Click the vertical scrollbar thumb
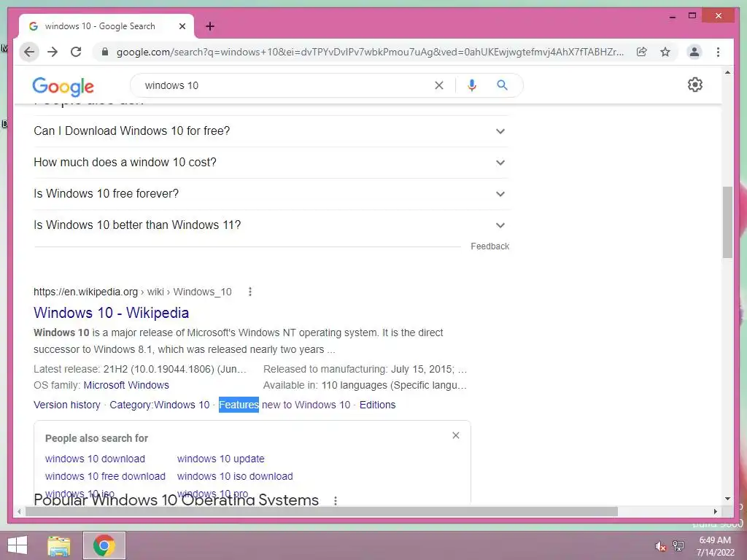Image resolution: width=747 pixels, height=560 pixels. [727, 222]
